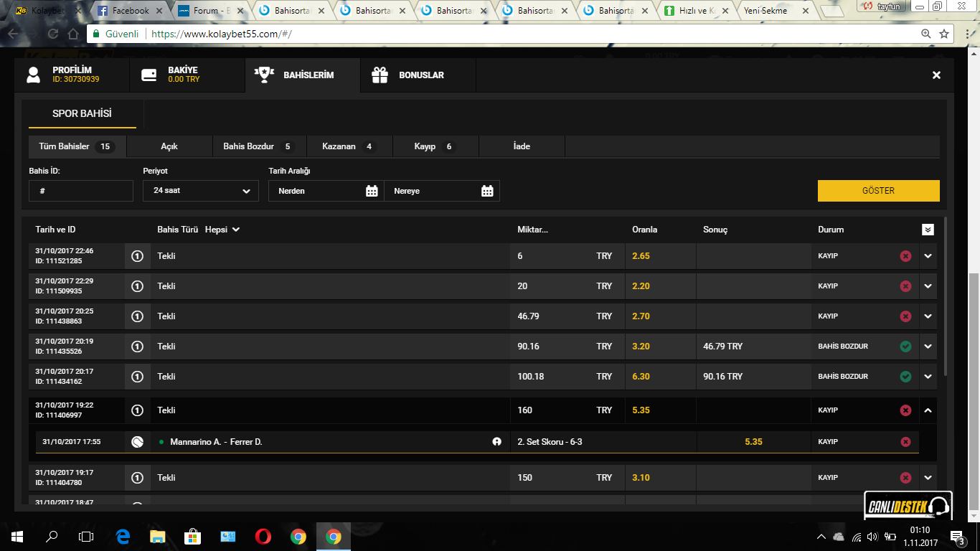
Task: Click the 6.30 odds value
Action: pos(641,377)
